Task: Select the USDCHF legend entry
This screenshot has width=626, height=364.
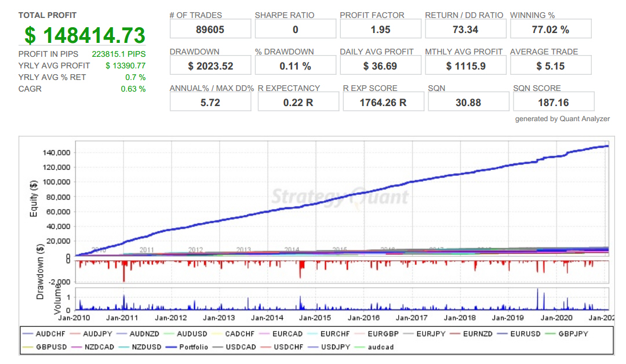Action: pyautogui.click(x=282, y=347)
